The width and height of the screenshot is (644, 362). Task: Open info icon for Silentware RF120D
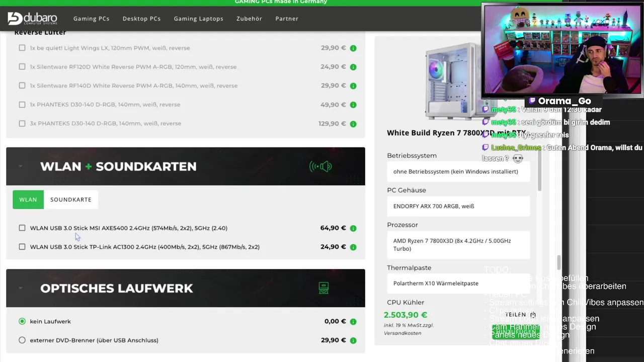(353, 67)
